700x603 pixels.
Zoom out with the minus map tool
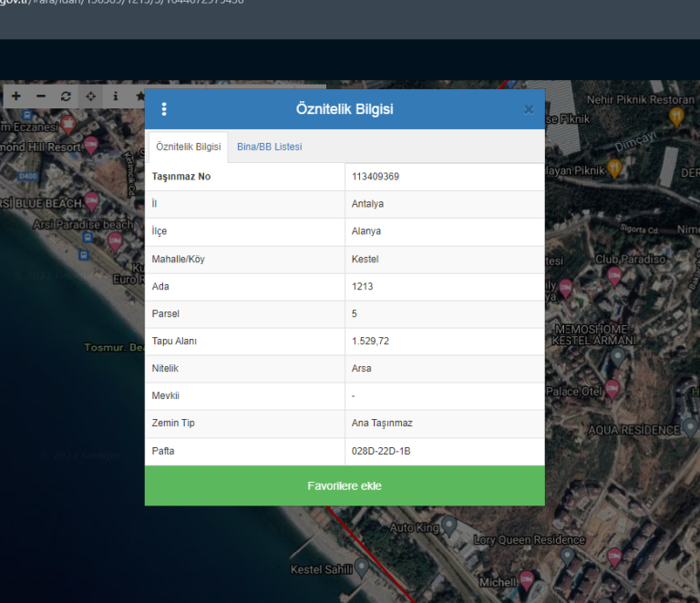(41, 96)
